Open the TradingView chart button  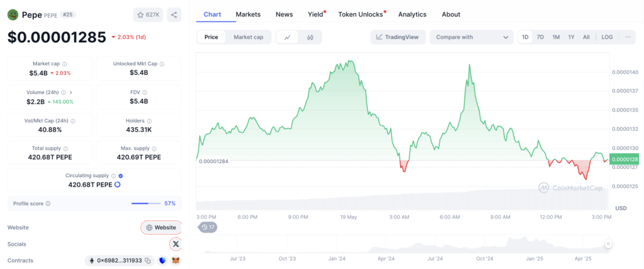(397, 37)
